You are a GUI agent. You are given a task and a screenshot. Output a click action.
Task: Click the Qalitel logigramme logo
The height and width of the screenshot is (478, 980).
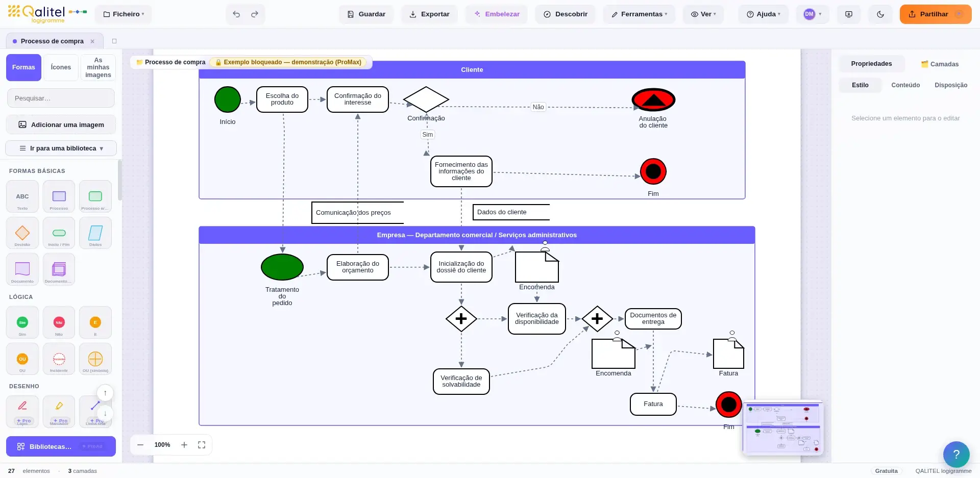(x=47, y=14)
